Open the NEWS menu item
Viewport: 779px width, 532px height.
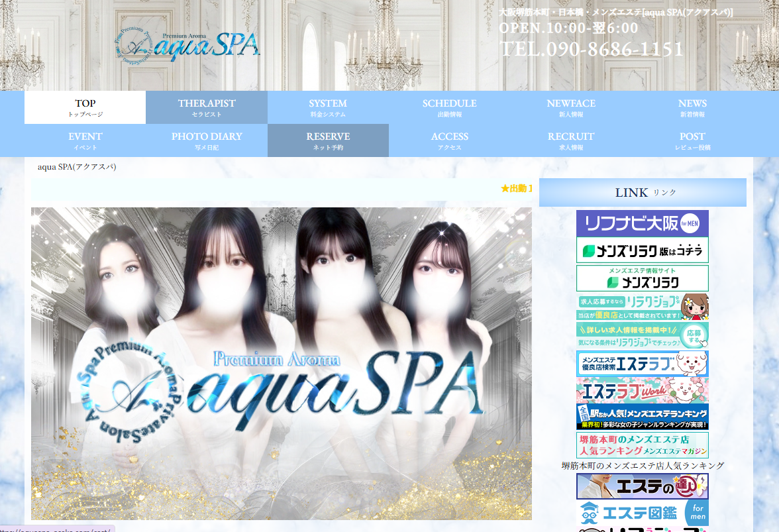[x=693, y=107]
